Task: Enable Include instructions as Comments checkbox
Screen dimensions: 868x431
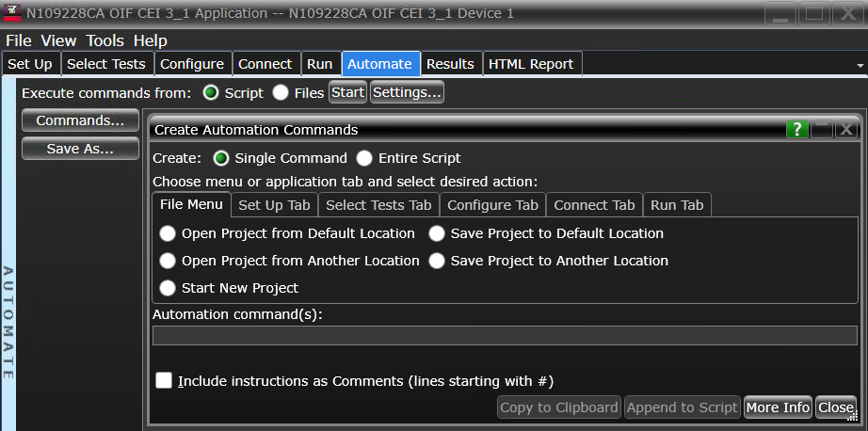Action: [x=165, y=380]
